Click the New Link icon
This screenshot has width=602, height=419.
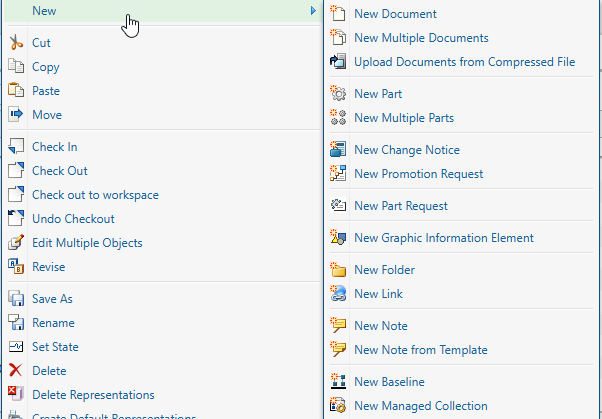[337, 294]
